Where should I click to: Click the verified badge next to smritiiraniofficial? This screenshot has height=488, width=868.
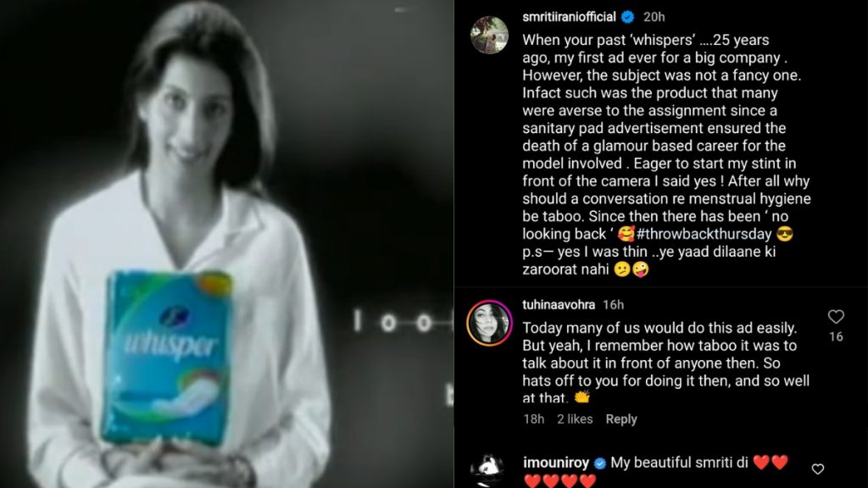pos(628,17)
